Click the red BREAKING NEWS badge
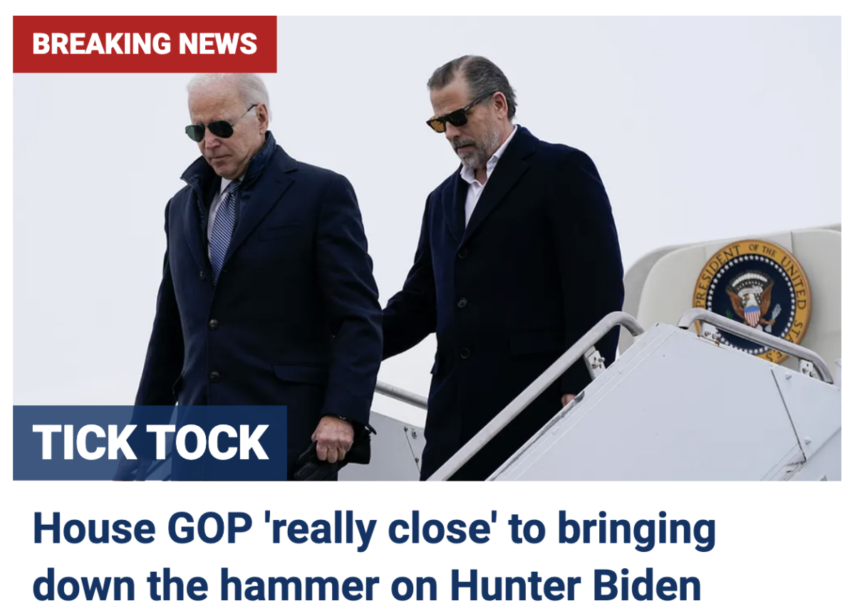Viewport: 855px width, 616px height. point(145,44)
